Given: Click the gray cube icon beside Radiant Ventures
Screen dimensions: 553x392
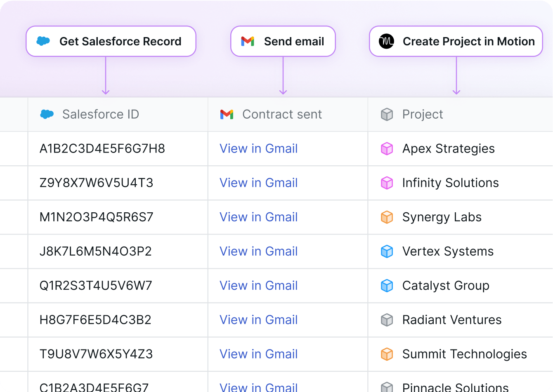Looking at the screenshot, I should 387,319.
